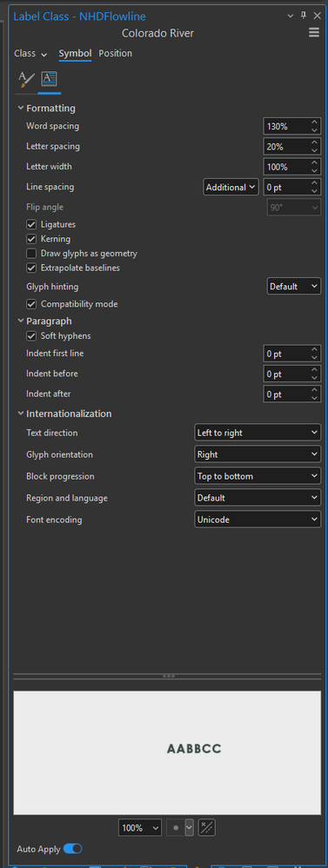The image size is (328, 868).
Task: Open the preview zoom 100% dropdown
Action: (139, 827)
